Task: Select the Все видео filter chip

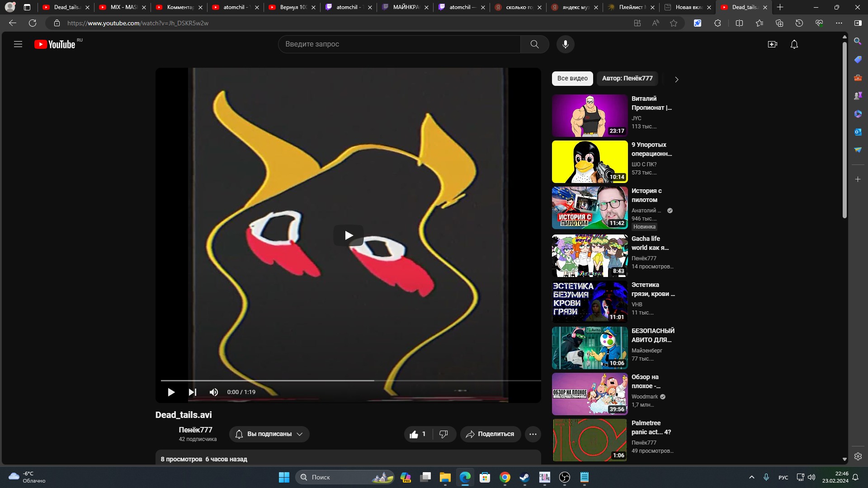Action: (x=572, y=78)
